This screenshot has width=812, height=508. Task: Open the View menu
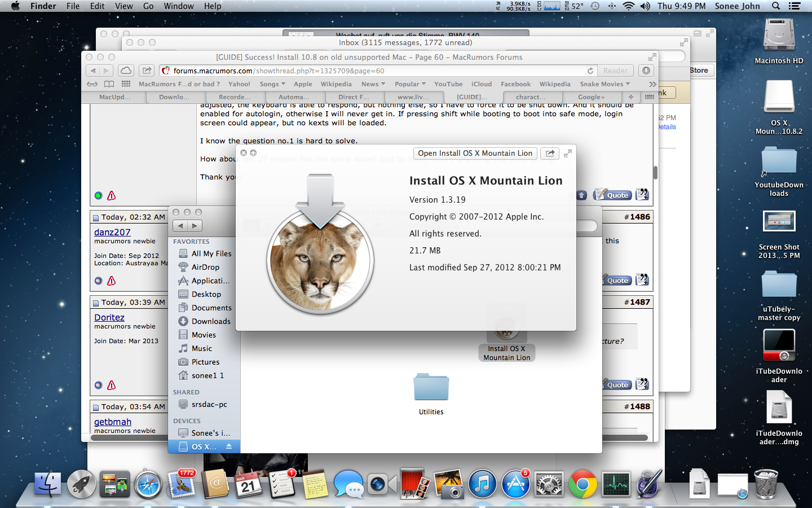click(123, 6)
